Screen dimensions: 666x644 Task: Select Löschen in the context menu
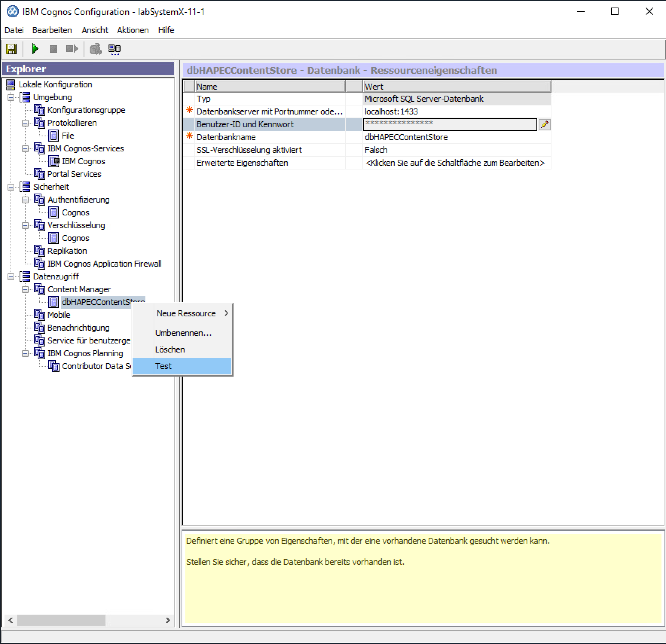(170, 349)
